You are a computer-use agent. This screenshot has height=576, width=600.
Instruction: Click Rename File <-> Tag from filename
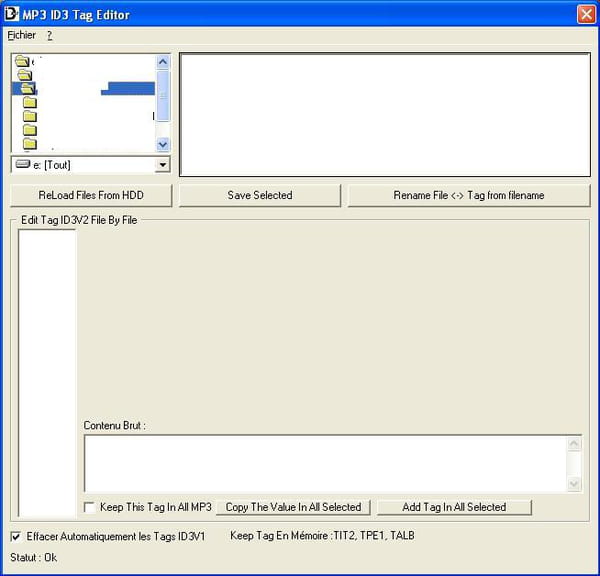(469, 196)
